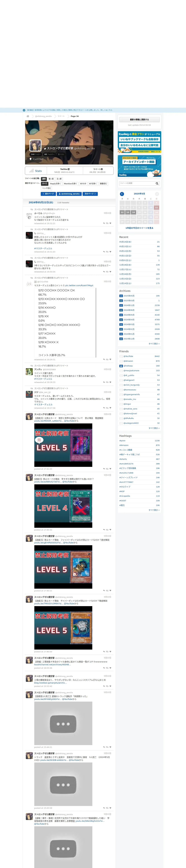The image size is (186, 868).
Task: Like the ふーじん retweet with heart icon
Action: pyautogui.click(x=110, y=223)
